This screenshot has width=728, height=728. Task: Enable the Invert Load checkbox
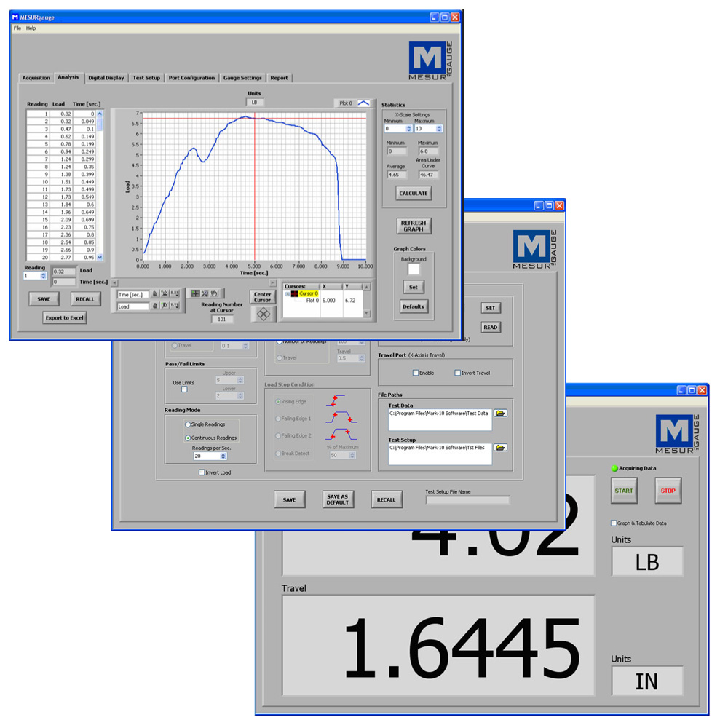pos(202,472)
